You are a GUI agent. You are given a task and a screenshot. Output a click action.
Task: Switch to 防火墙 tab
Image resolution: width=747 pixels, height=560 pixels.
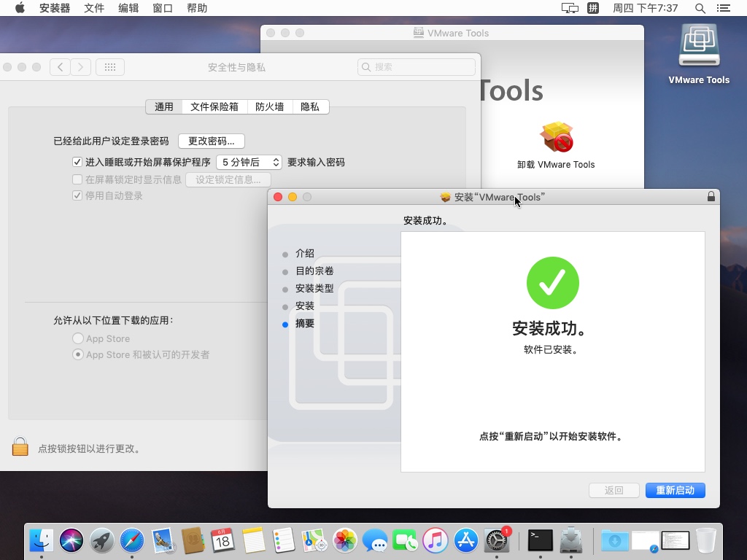coord(270,106)
